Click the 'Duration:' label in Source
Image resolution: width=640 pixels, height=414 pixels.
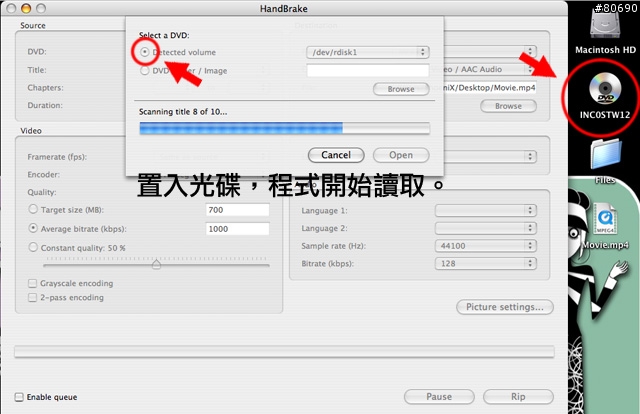[45, 105]
